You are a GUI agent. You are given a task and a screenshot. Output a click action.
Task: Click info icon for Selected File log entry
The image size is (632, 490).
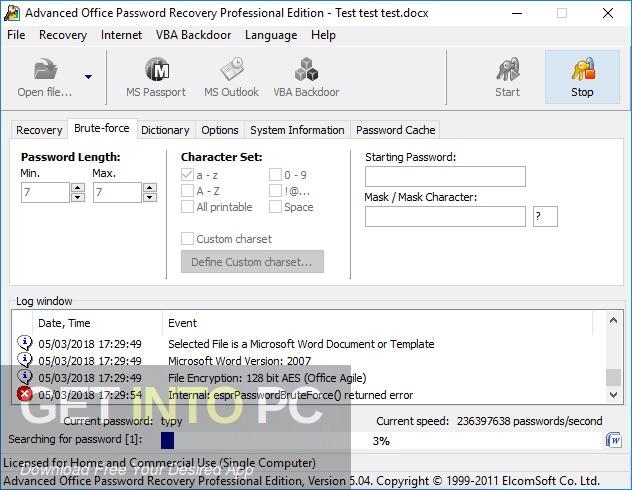(x=25, y=343)
